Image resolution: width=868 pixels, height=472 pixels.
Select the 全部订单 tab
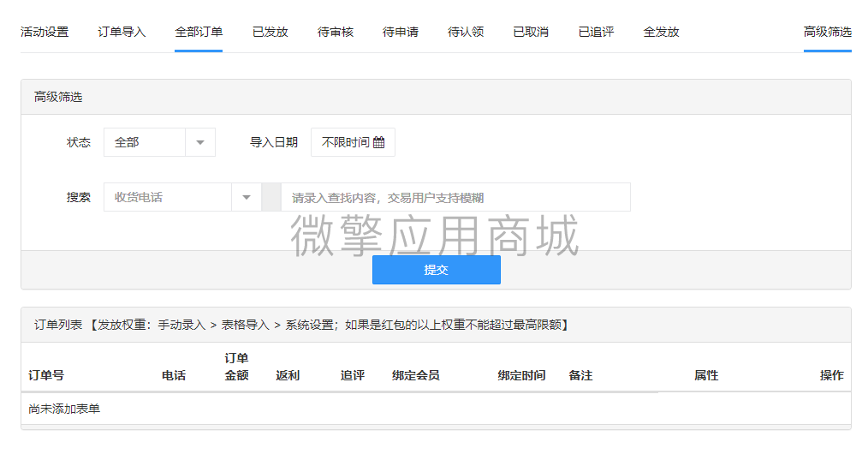[199, 33]
